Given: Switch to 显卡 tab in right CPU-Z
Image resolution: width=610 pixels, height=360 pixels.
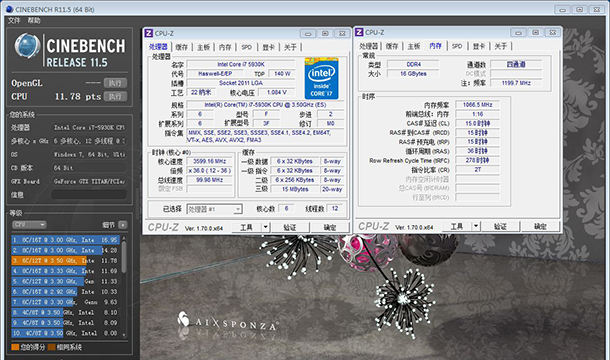Looking at the screenshot, I should pos(479,46).
